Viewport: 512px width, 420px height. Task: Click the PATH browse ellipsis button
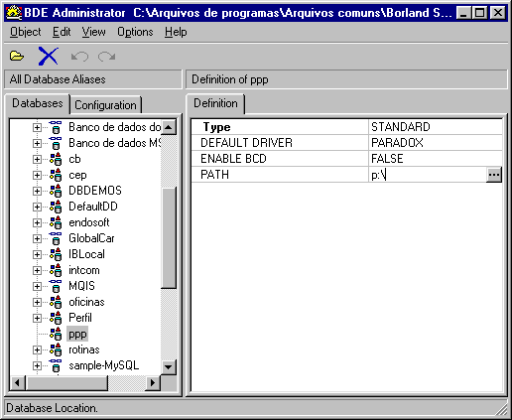[x=494, y=175]
